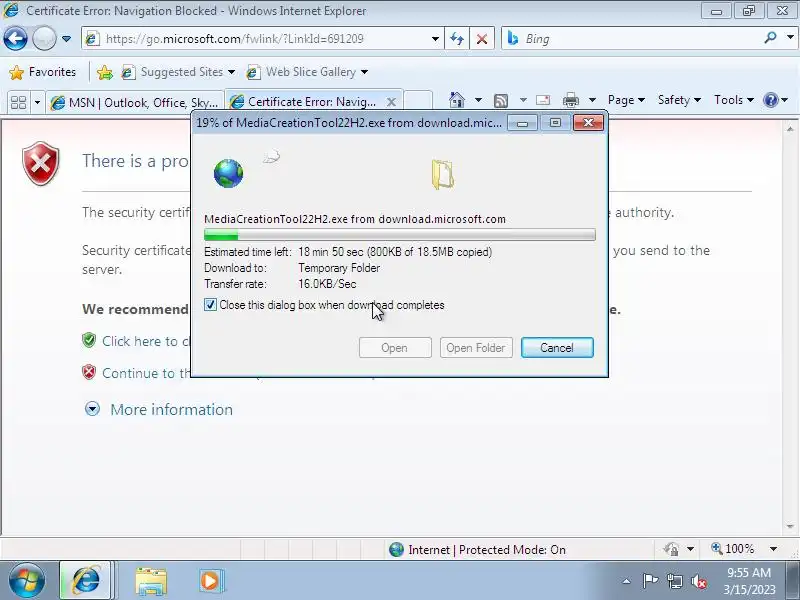Minimize the download dialog window

point(522,123)
